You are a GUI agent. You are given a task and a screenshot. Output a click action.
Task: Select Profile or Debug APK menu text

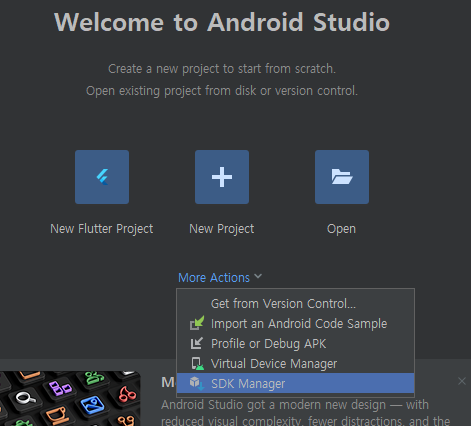268,344
